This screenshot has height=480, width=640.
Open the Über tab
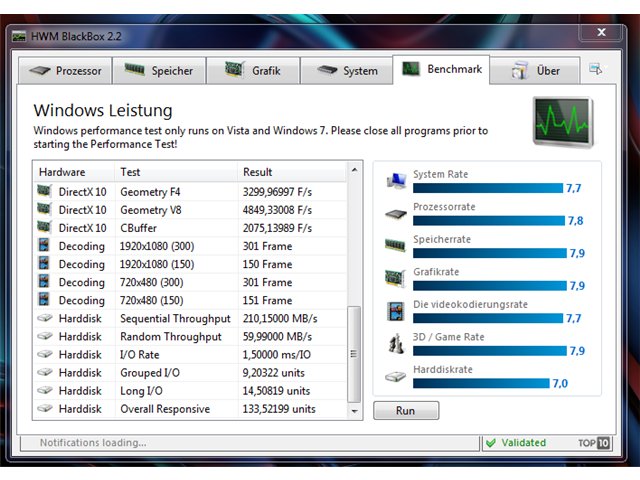pyautogui.click(x=535, y=71)
